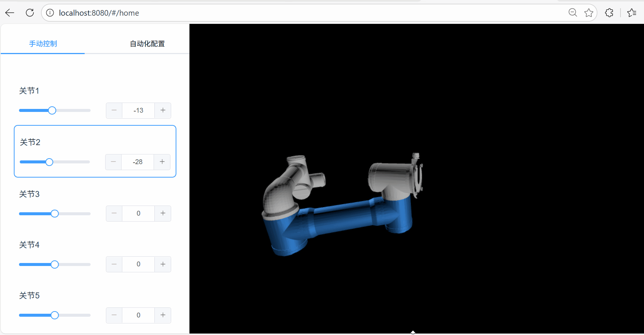The height and width of the screenshot is (335, 644).
Task: Click the 关节2 value field showing -28
Action: (x=138, y=162)
